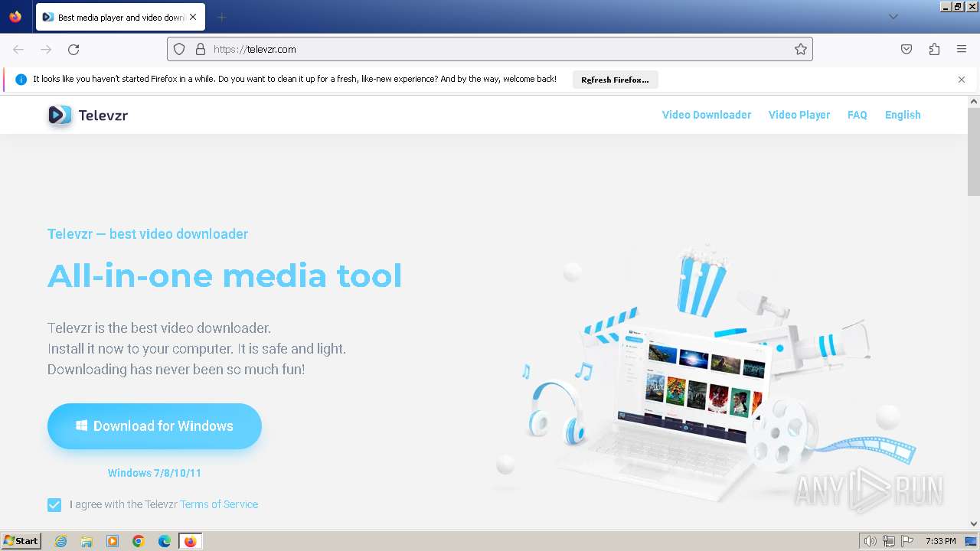The height and width of the screenshot is (551, 980).
Task: Dismiss the Firefox refresh notification bar
Action: [962, 80]
